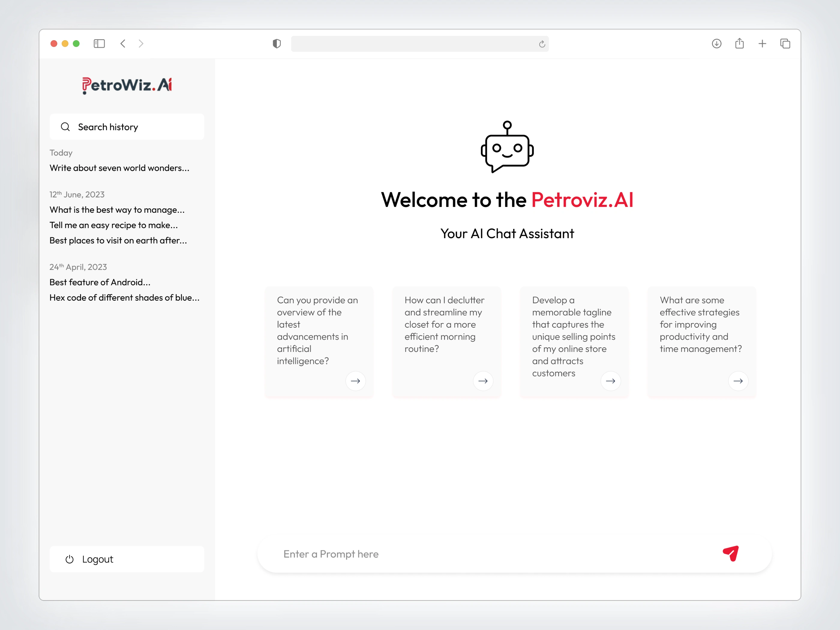Viewport: 840px width, 630px height.
Task: Open the memorable tagline suggestion arrow
Action: point(610,381)
